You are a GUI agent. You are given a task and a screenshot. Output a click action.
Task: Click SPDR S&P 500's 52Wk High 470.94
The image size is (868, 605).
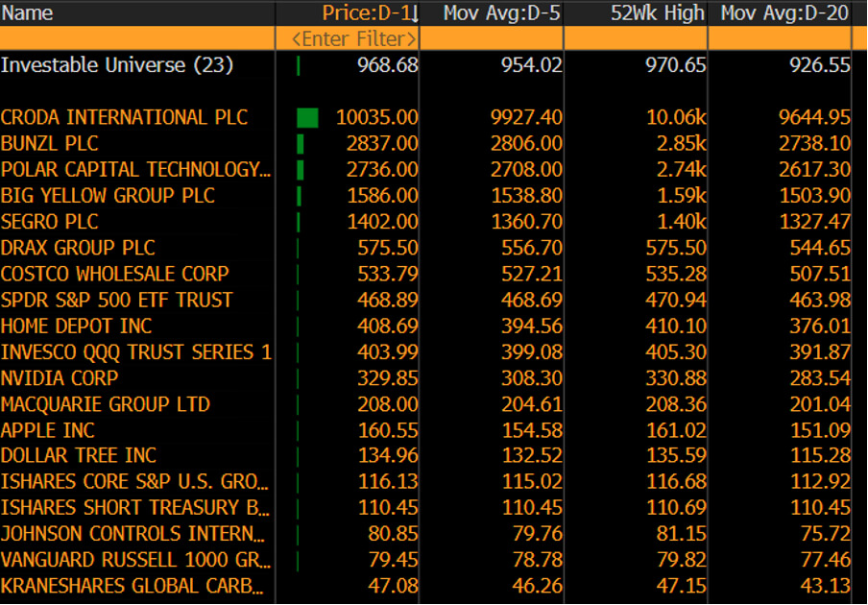point(676,300)
